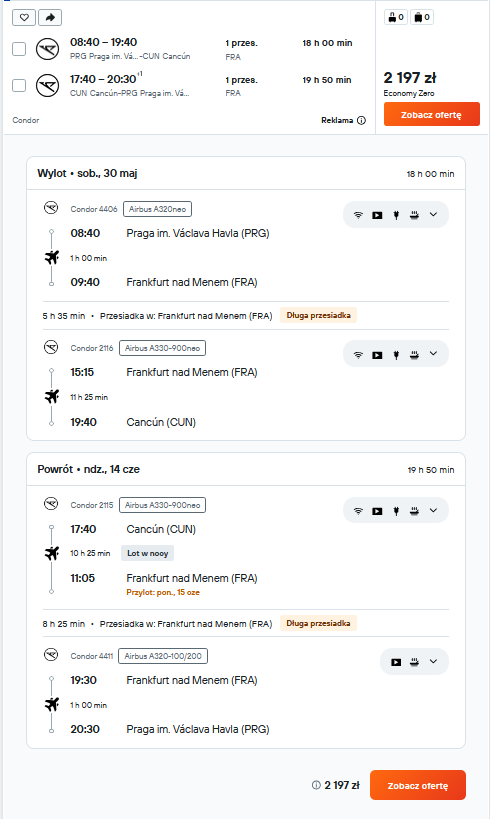This screenshot has width=492, height=826.
Task: Click the Wylot sob., 30 maj header
Action: point(87,173)
